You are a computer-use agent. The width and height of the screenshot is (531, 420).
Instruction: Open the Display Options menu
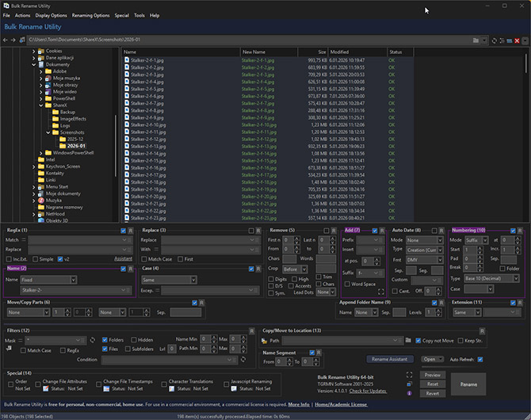coord(52,15)
